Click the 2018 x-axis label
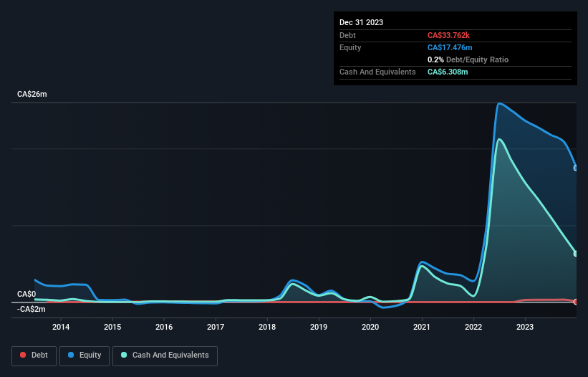Viewport: 588px width, 377px height. point(267,327)
